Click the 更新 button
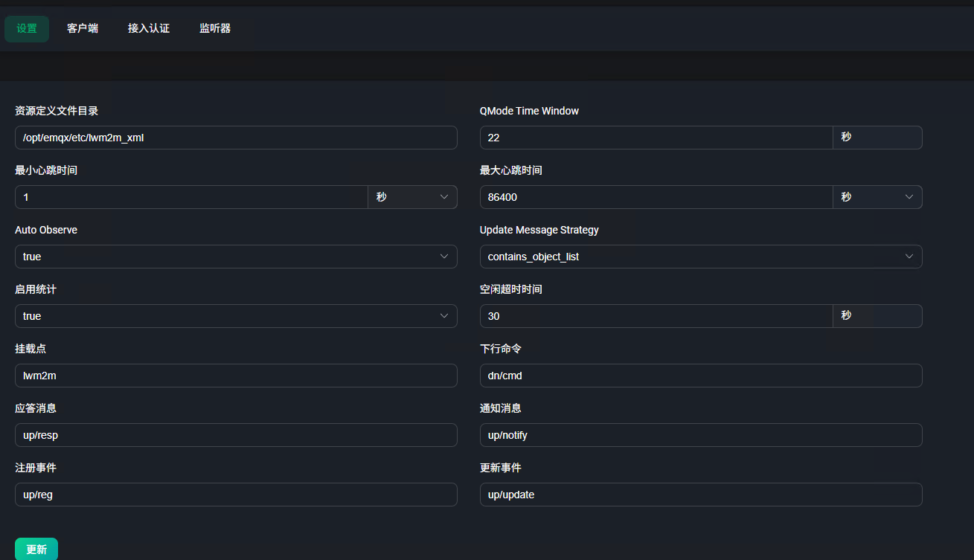974x560 pixels. (x=36, y=550)
